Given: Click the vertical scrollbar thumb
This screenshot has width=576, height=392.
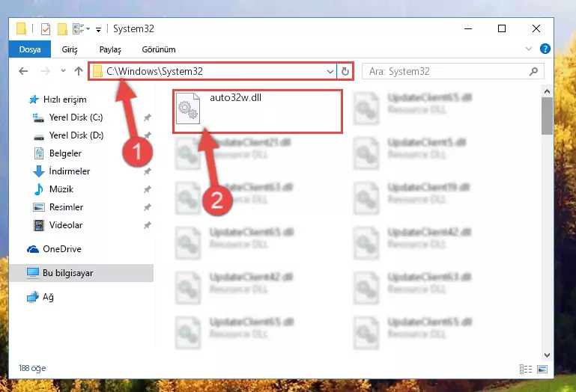Looking at the screenshot, I should point(547,117).
